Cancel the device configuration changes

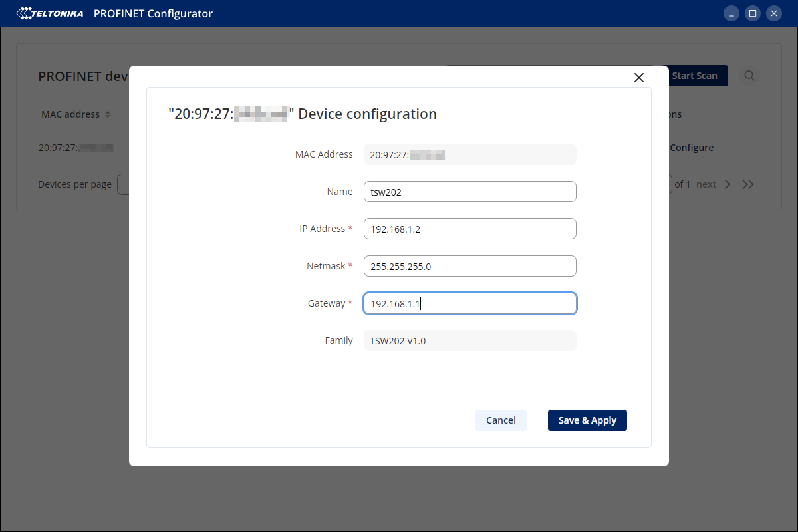click(501, 420)
